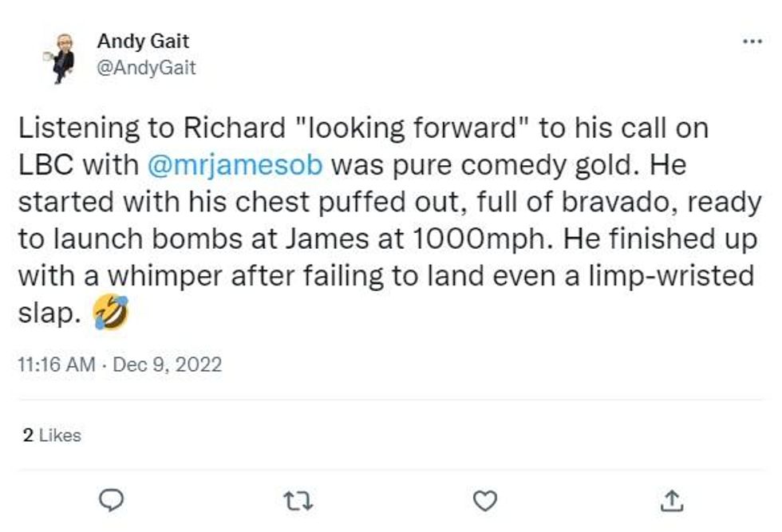View who liked via 2 Likes

click(52, 435)
